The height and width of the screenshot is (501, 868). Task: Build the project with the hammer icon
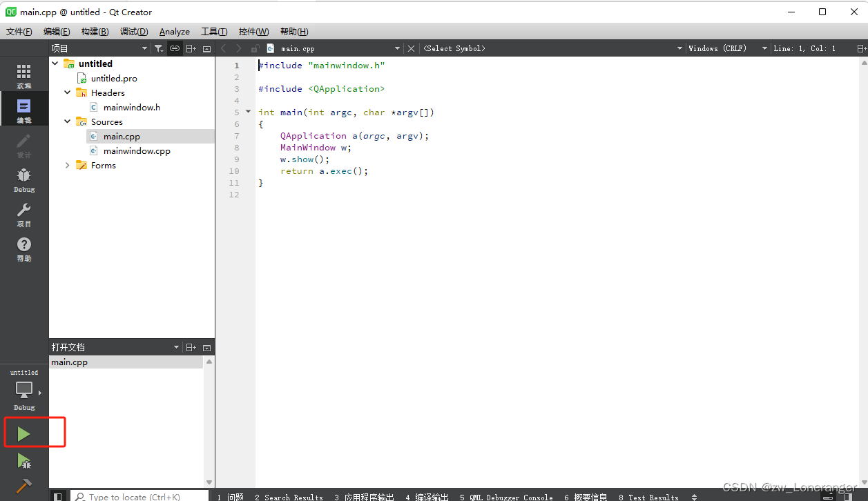click(x=24, y=486)
